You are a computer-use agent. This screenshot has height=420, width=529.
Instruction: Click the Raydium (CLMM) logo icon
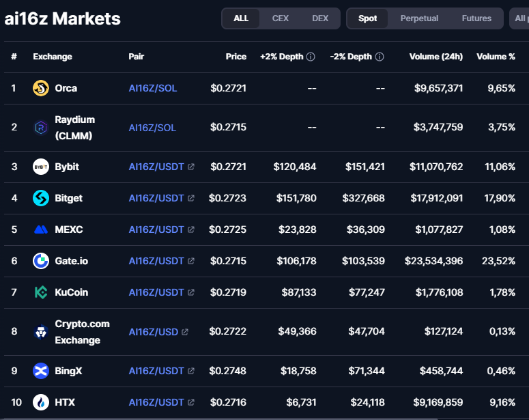[41, 128]
